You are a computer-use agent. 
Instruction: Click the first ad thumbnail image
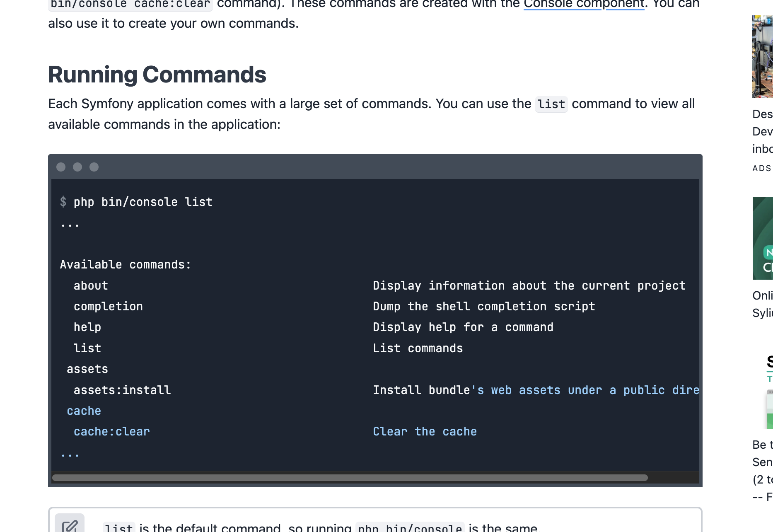tap(763, 57)
